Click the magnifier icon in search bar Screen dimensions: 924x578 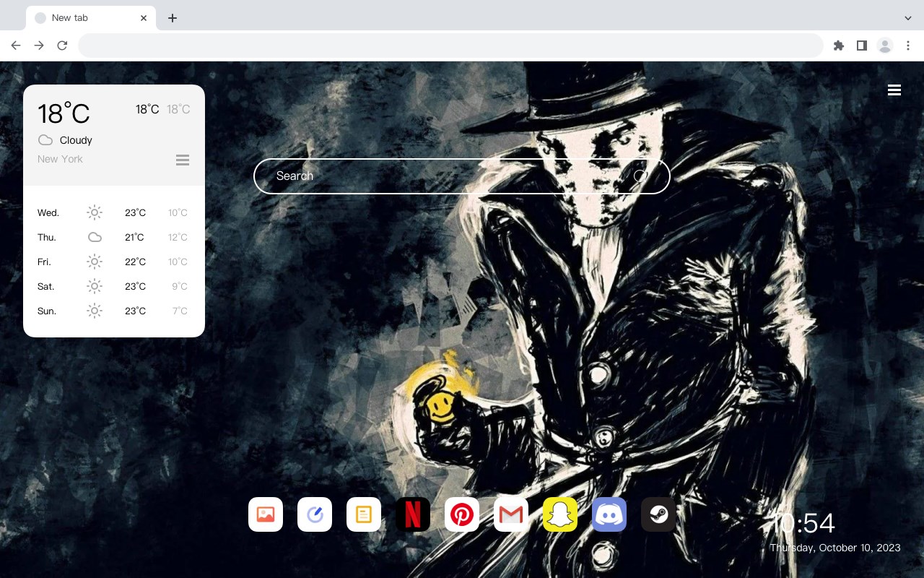(x=640, y=176)
